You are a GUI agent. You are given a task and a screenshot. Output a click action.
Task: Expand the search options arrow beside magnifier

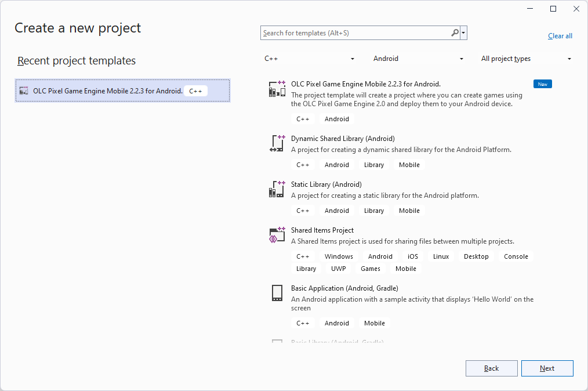click(x=464, y=32)
